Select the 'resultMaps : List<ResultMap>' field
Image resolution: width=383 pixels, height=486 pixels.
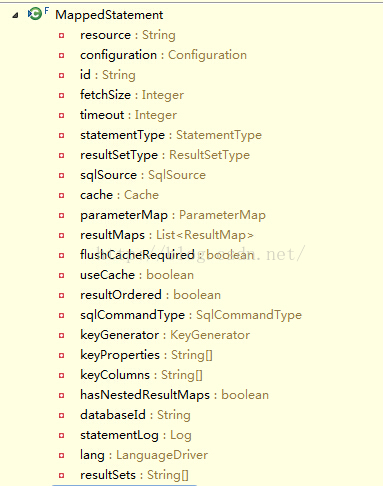[167, 235]
